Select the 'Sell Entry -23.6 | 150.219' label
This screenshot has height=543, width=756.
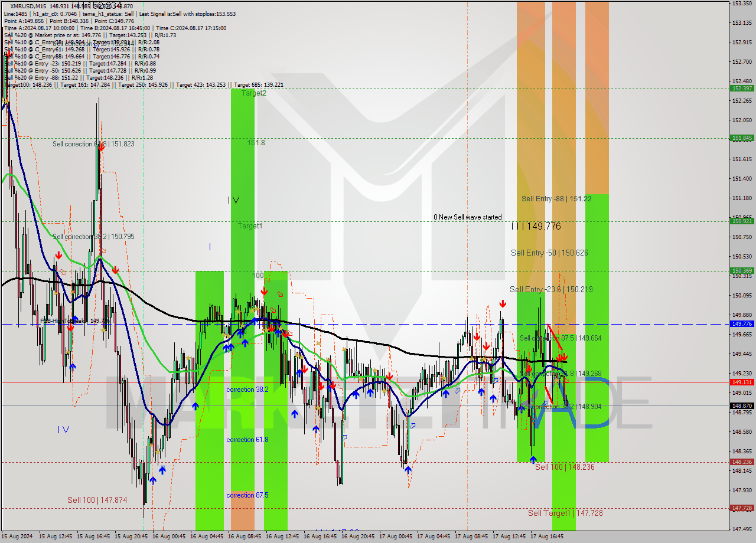pyautogui.click(x=551, y=289)
